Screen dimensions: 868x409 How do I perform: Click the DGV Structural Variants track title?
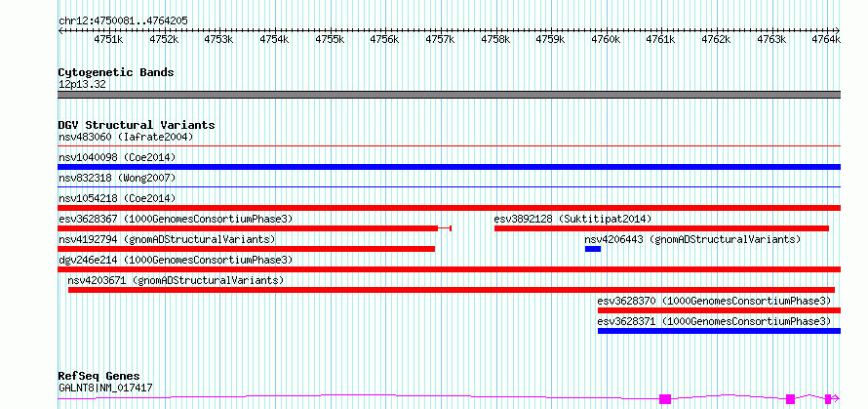pyautogui.click(x=137, y=125)
